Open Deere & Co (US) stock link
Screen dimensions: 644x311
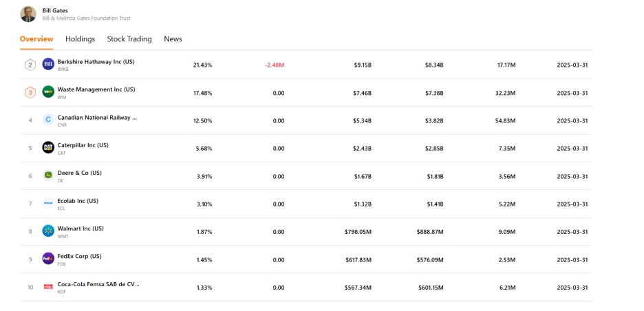[79, 173]
